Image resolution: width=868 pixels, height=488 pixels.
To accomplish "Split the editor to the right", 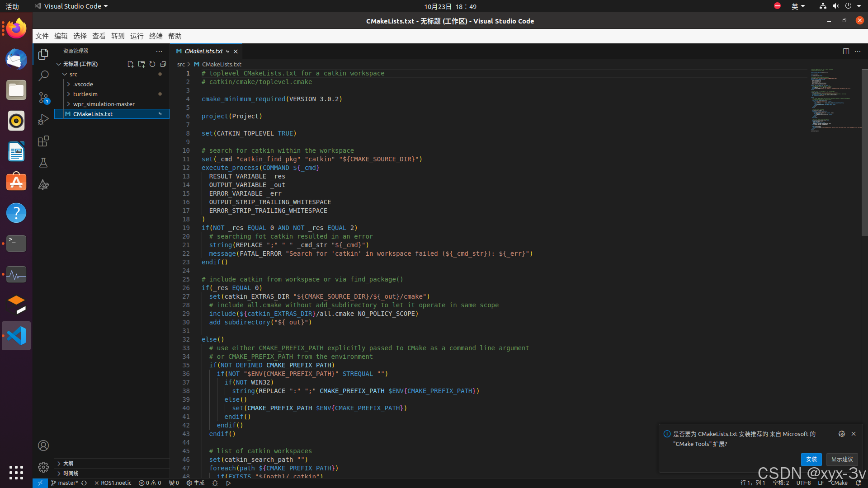I will pyautogui.click(x=846, y=51).
